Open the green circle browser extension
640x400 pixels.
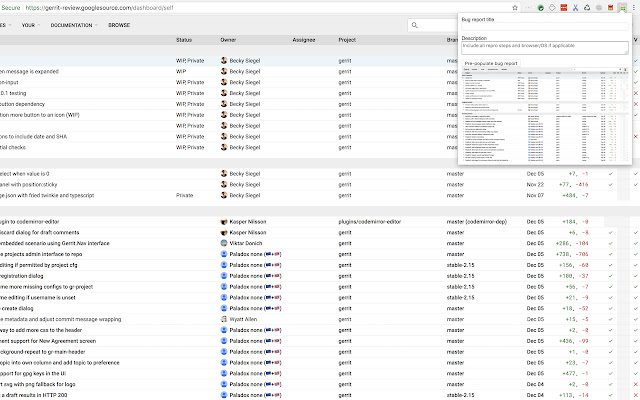(x=541, y=7)
